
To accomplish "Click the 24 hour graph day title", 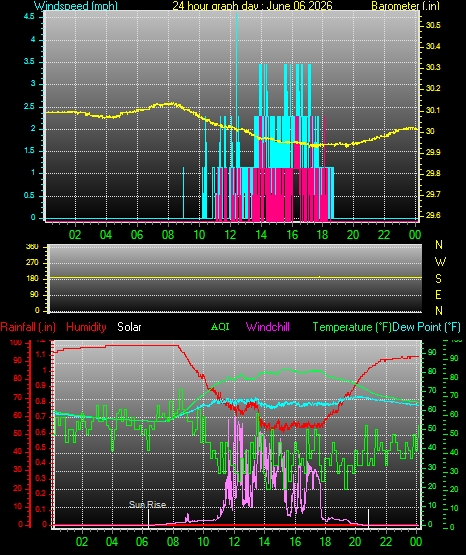I will 252,5.
